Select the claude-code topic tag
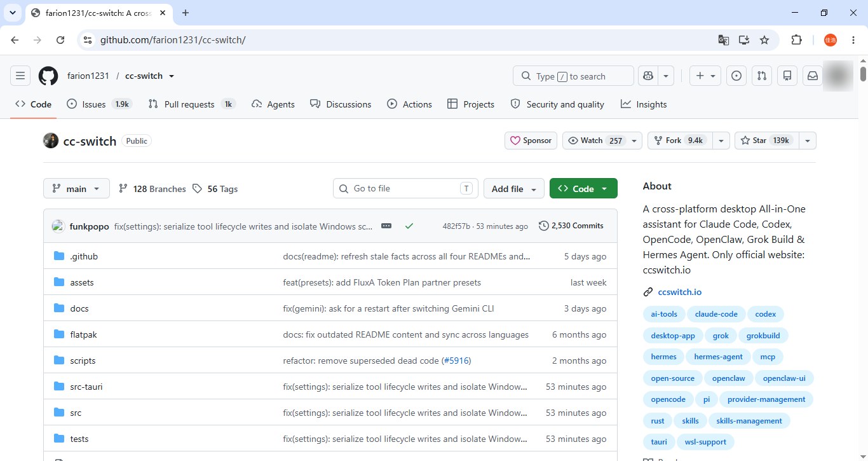 (x=716, y=314)
